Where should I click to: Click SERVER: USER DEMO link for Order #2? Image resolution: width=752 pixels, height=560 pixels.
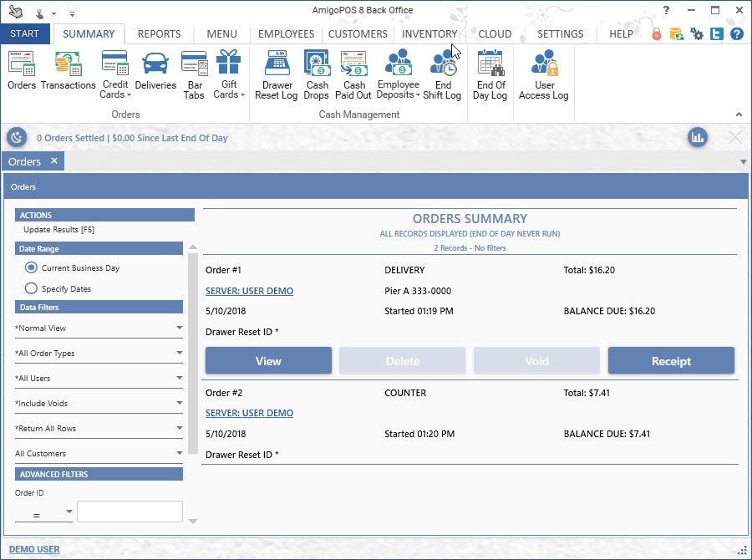(249, 413)
